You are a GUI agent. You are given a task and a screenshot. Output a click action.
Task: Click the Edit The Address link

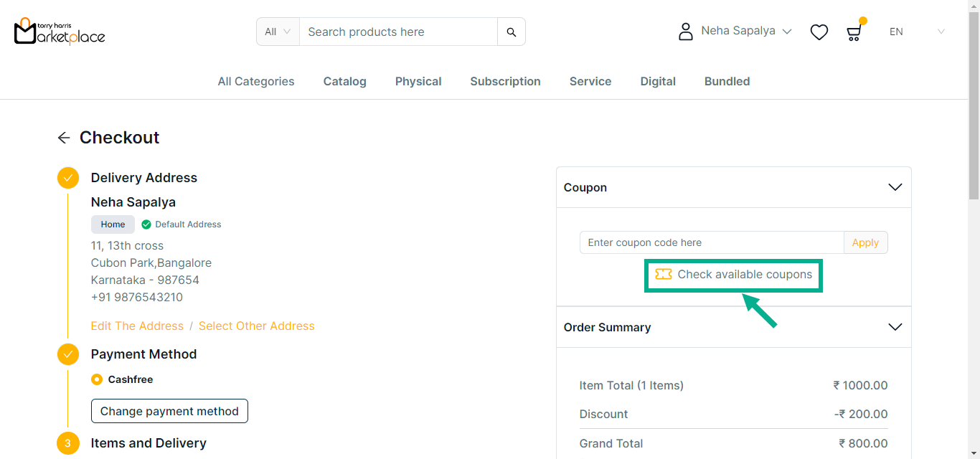tap(137, 326)
